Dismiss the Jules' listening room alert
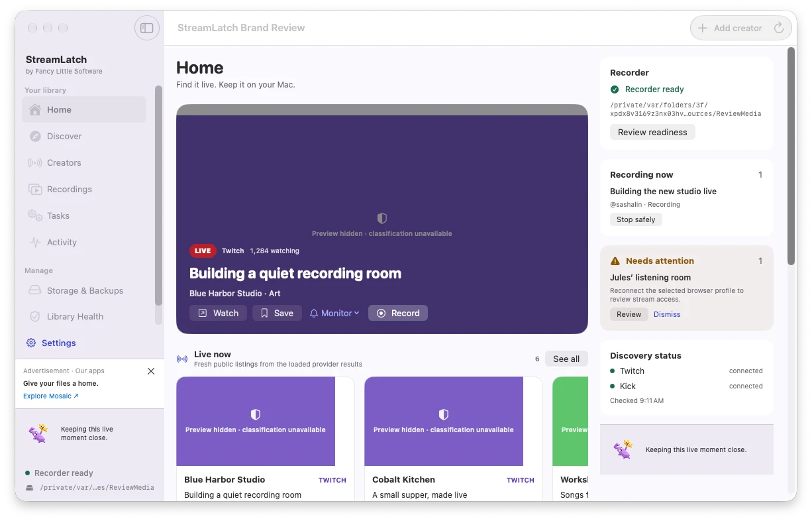Screen dimensions: 812x521 [667, 314]
